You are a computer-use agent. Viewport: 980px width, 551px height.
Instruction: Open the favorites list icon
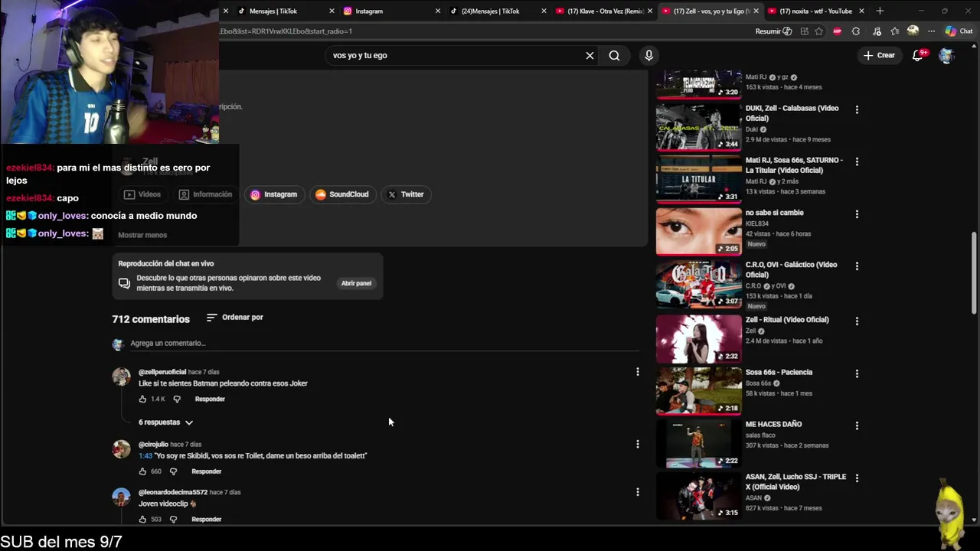(894, 31)
